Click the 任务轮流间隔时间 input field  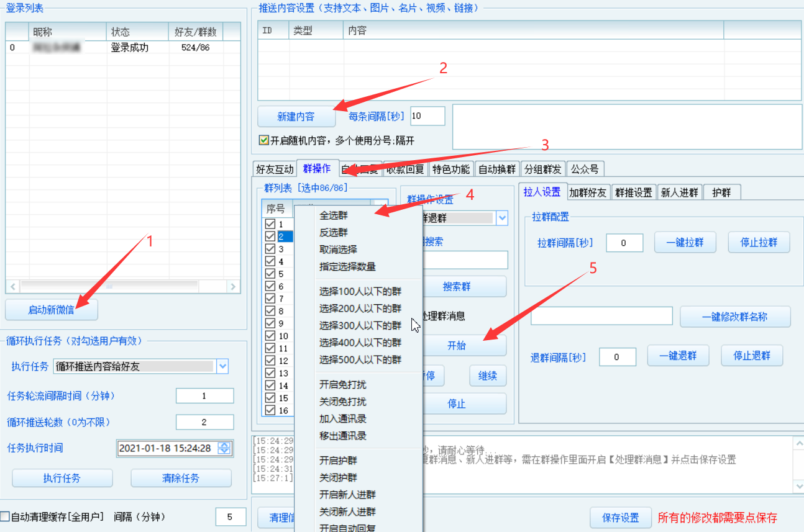coord(204,396)
